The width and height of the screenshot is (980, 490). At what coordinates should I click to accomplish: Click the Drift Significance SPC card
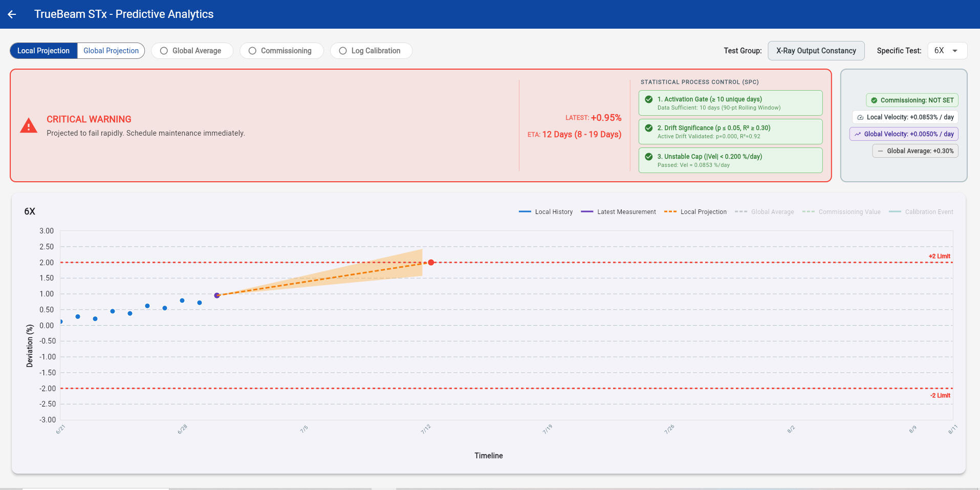coord(730,132)
